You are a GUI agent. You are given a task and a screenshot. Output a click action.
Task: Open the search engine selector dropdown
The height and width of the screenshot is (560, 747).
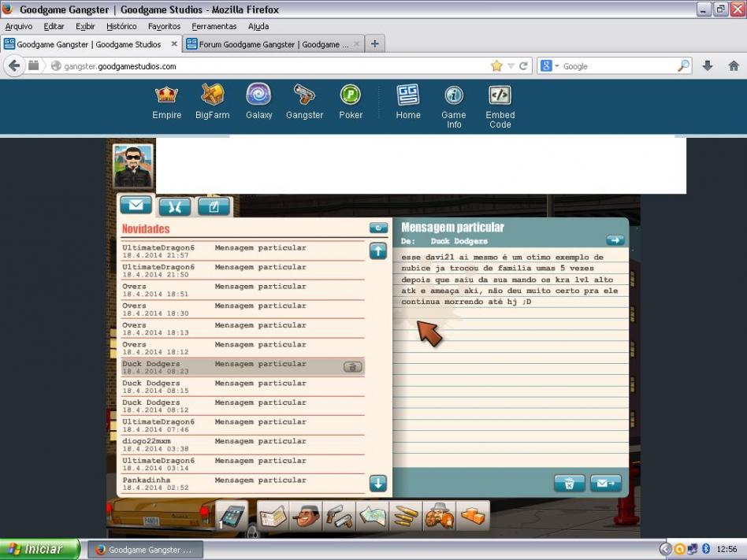pos(549,65)
